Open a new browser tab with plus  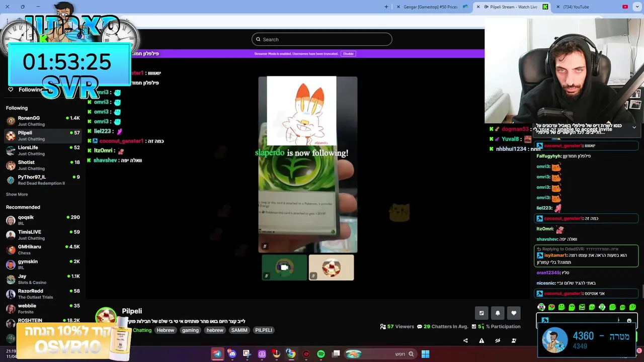tap(386, 7)
